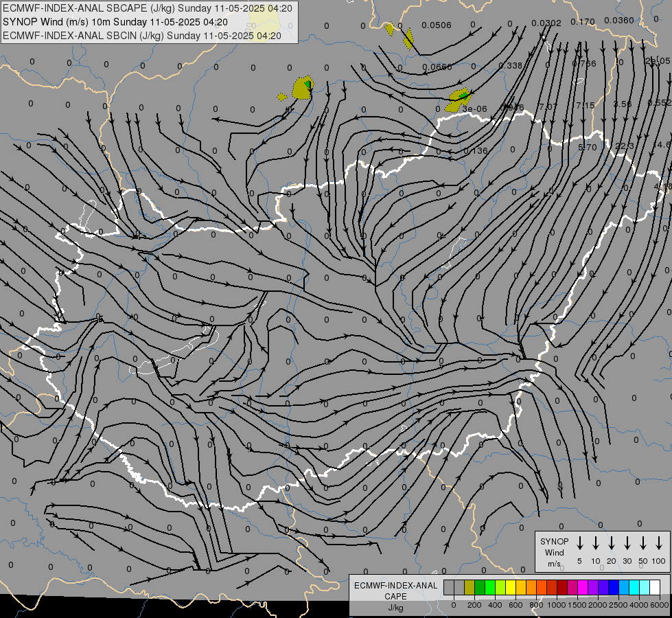Click the 7.07 value on the map
The width and height of the screenshot is (672, 618).
[x=548, y=106]
